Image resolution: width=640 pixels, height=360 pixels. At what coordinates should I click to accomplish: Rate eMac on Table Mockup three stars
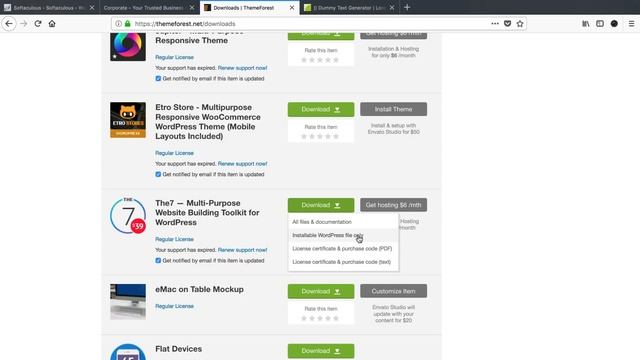click(x=320, y=318)
